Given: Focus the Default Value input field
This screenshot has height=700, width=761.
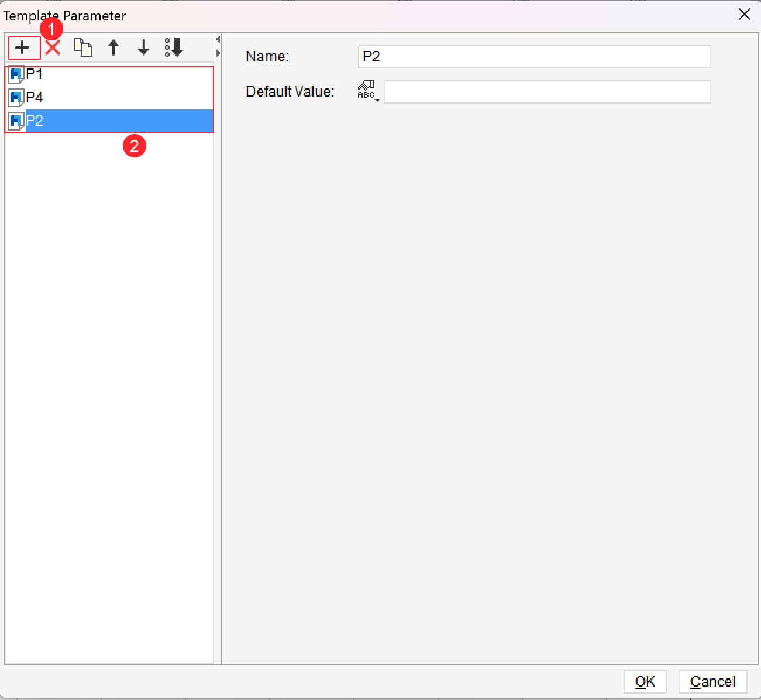Looking at the screenshot, I should tap(547, 92).
